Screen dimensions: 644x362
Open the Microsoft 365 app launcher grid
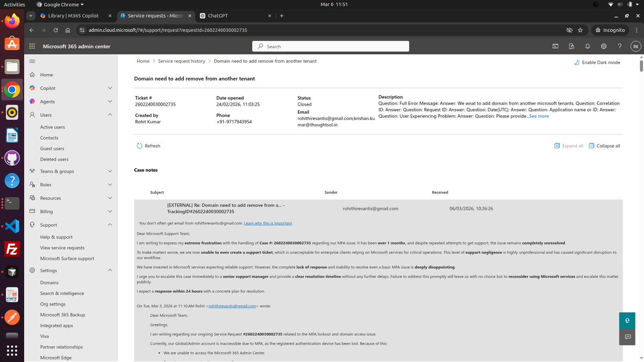point(32,46)
